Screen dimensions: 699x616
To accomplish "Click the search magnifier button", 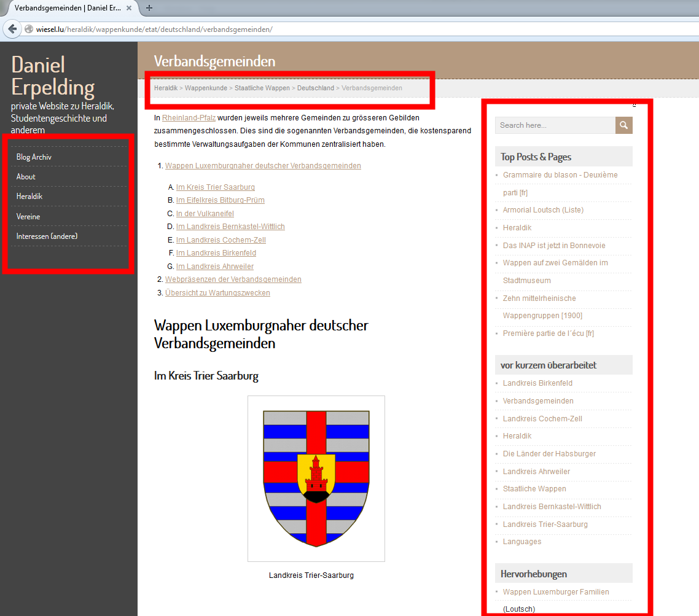I will 623,125.
